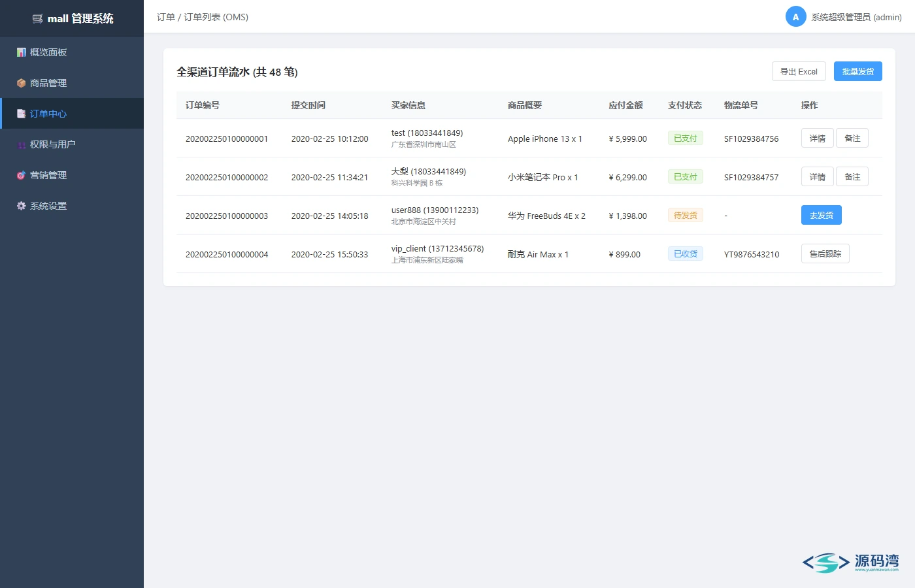The height and width of the screenshot is (588, 915).
Task: Click the 订单编号 column header
Action: 203,105
